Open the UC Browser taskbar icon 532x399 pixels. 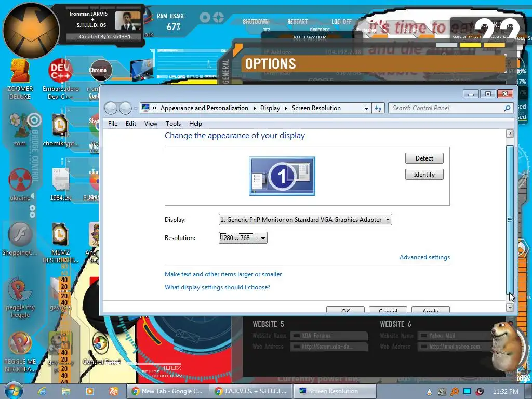113,391
